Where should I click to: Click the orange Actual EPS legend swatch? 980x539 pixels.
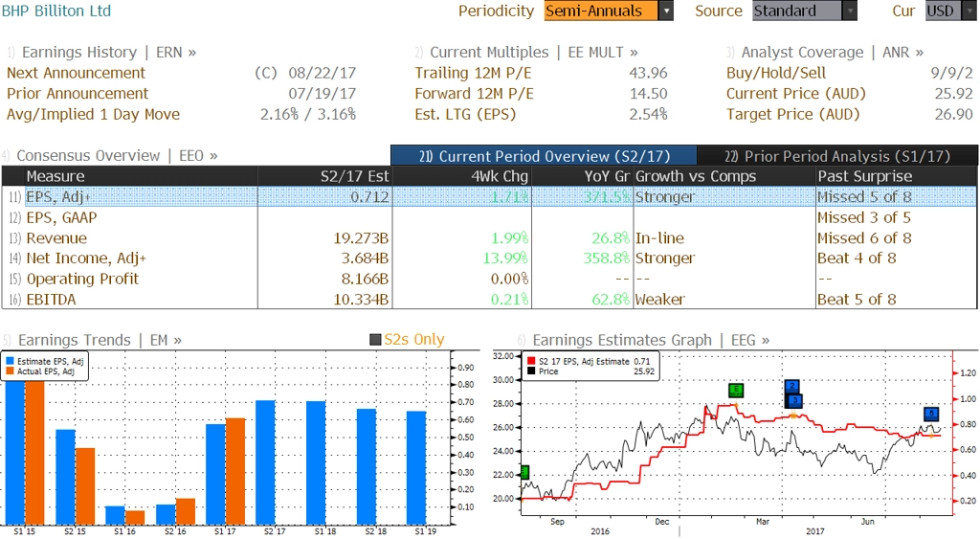pos(10,371)
